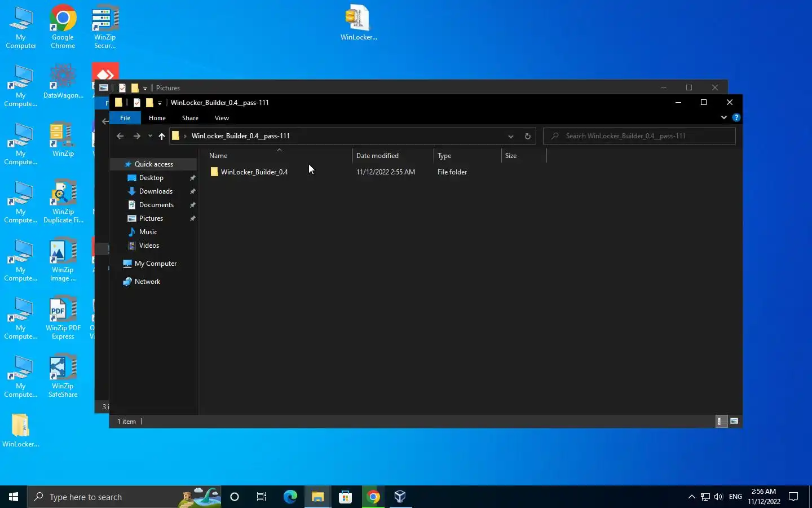Switch to details view in status bar
Image resolution: width=812 pixels, height=508 pixels.
pyautogui.click(x=721, y=421)
